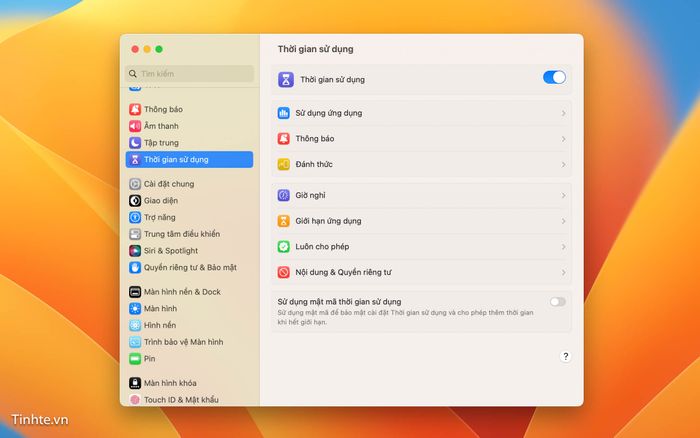Screen dimensions: 700x438
Task: Click the Thời gian sử dụng hourglass header icon
Action: (286, 79)
